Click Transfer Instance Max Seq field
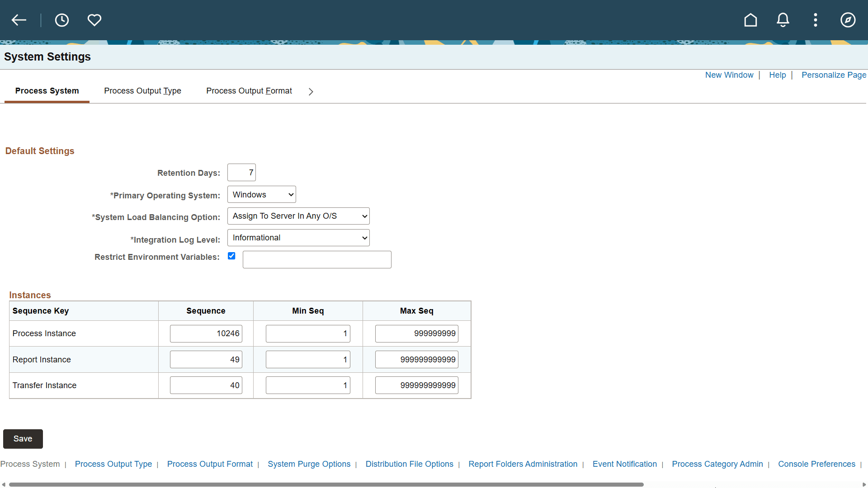868x488 pixels. click(417, 385)
